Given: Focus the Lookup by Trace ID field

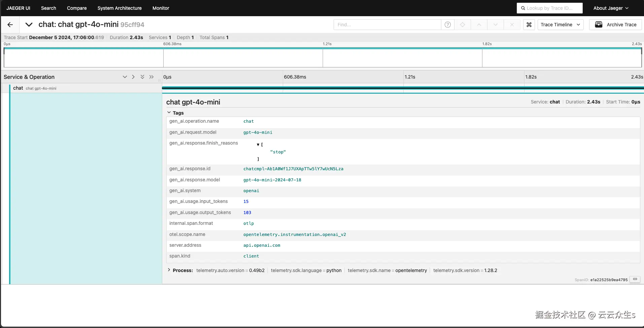Looking at the screenshot, I should pos(549,8).
